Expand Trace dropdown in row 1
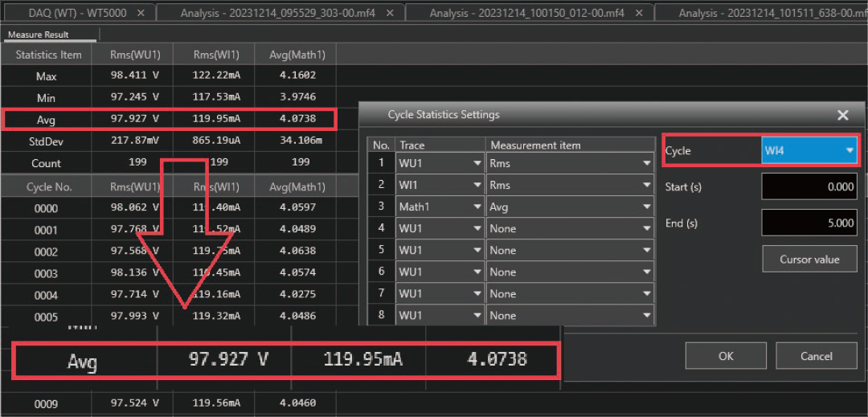Image resolution: width=868 pixels, height=417 pixels. 477,163
